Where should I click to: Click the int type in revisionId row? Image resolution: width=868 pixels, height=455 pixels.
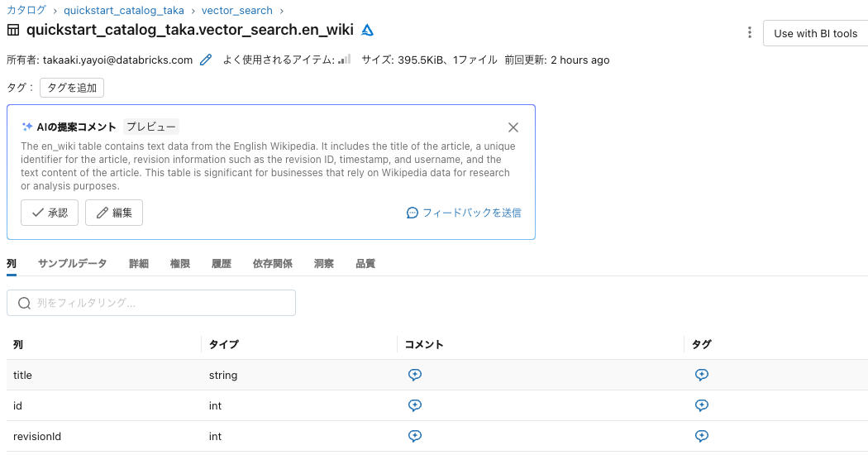215,436
